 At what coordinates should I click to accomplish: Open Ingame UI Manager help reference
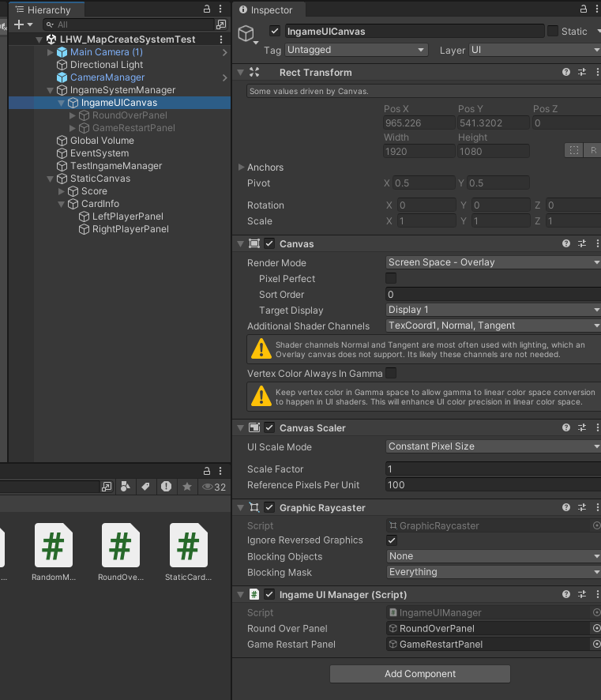[x=566, y=595]
